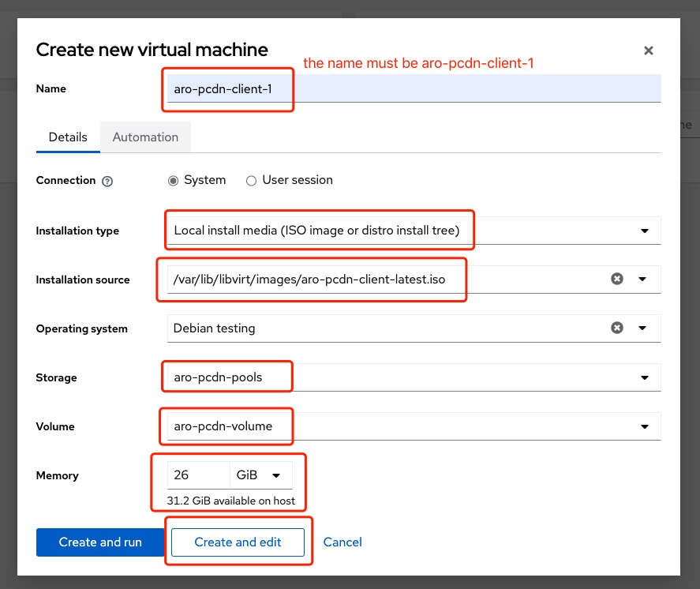
Task: Click the Memory amount input field
Action: point(198,475)
